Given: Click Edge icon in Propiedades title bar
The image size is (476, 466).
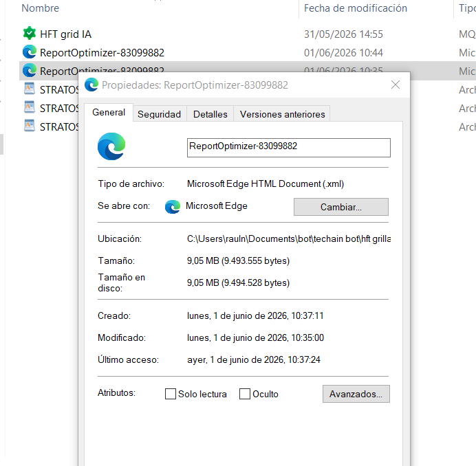Looking at the screenshot, I should click(91, 85).
